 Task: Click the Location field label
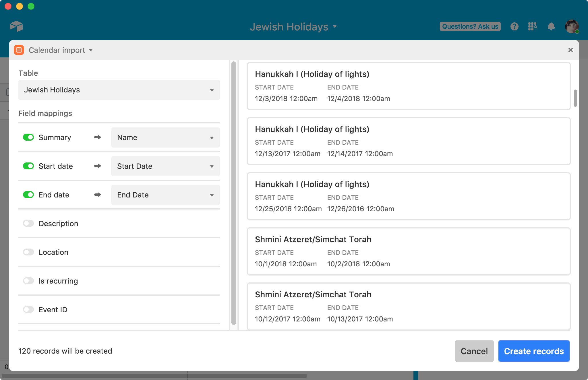tap(53, 252)
